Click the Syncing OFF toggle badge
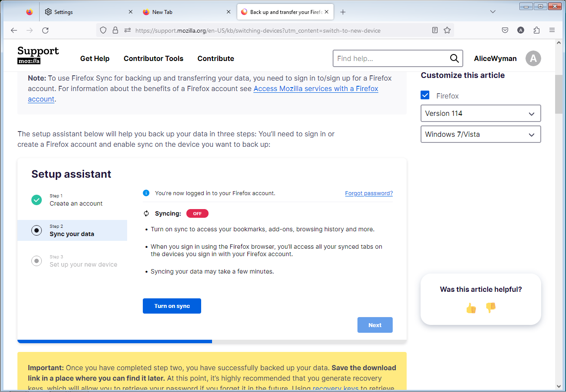Screen dimensions: 566x392 [197, 213]
